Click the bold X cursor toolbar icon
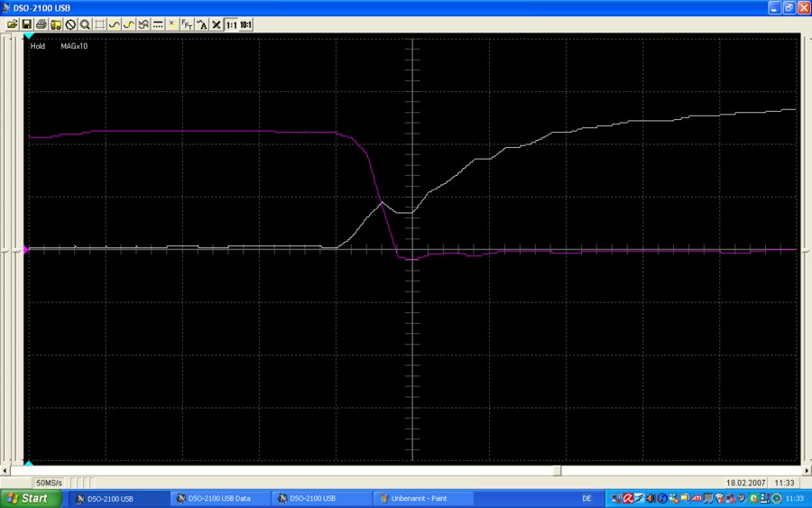This screenshot has width=812, height=508. pyautogui.click(x=216, y=24)
